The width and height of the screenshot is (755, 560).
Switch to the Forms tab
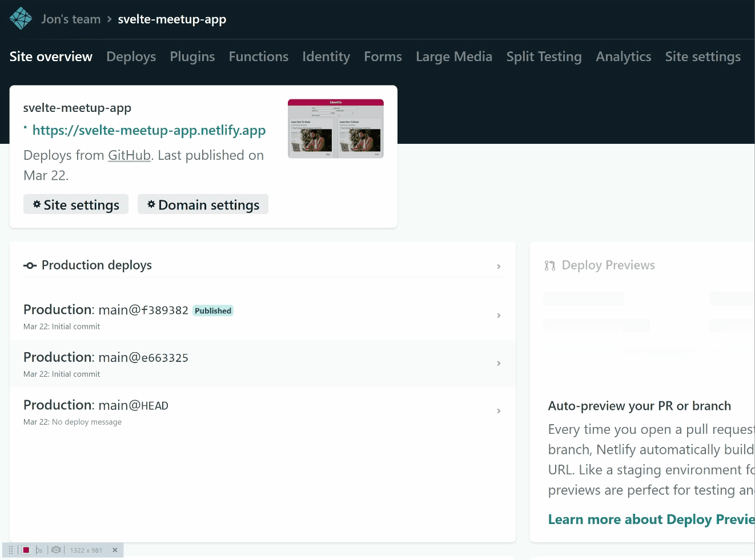click(x=383, y=57)
